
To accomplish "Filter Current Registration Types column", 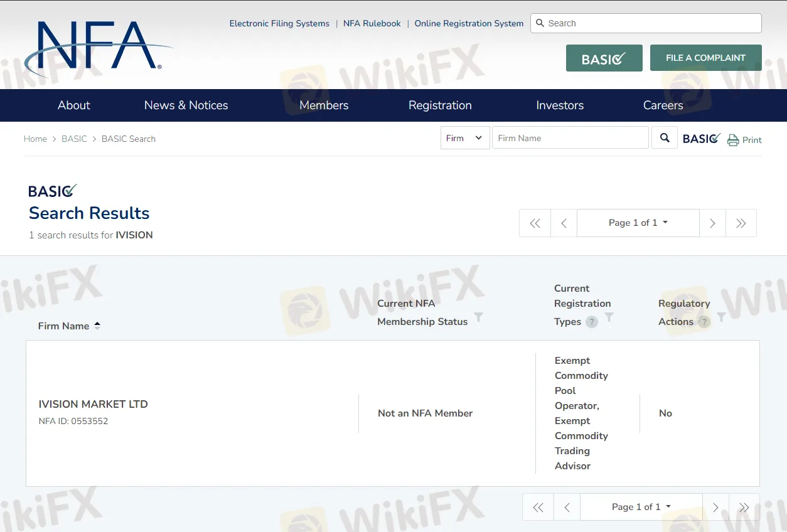I will pos(609,317).
